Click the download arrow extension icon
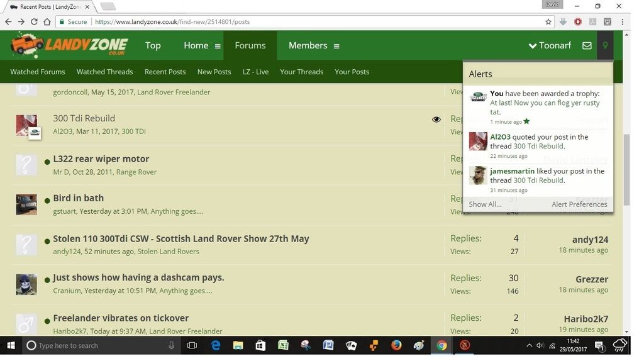Image resolution: width=644 pixels, height=361 pixels. [563, 22]
